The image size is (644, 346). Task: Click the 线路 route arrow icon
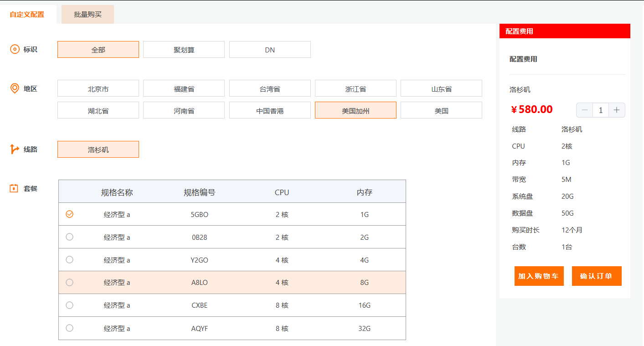click(15, 149)
